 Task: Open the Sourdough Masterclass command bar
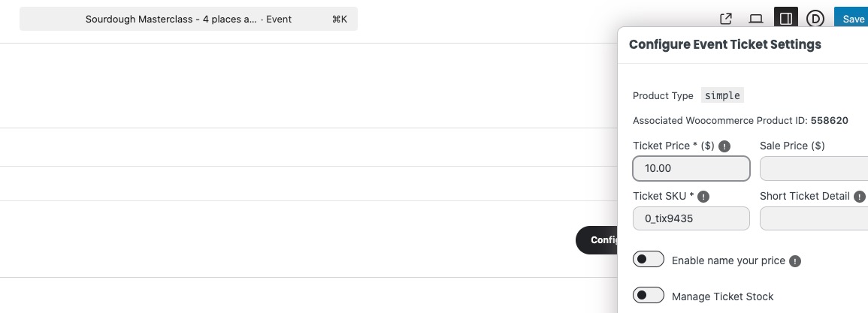[x=189, y=19]
